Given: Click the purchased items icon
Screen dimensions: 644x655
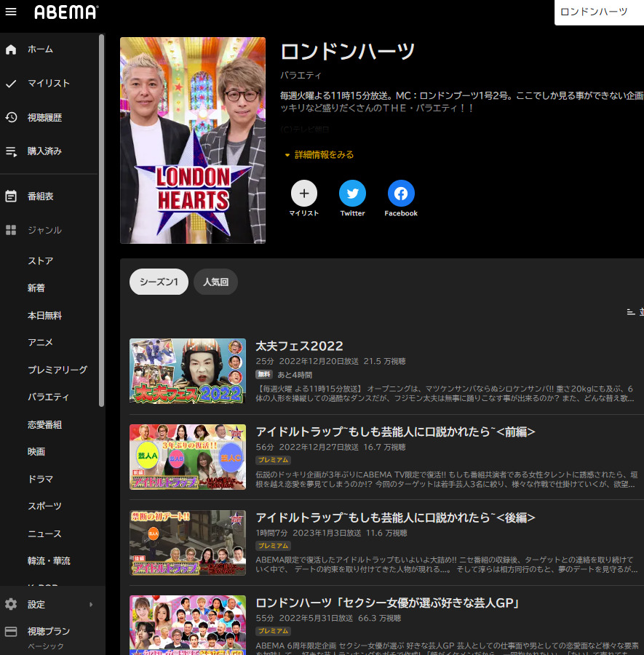Looking at the screenshot, I should [11, 151].
